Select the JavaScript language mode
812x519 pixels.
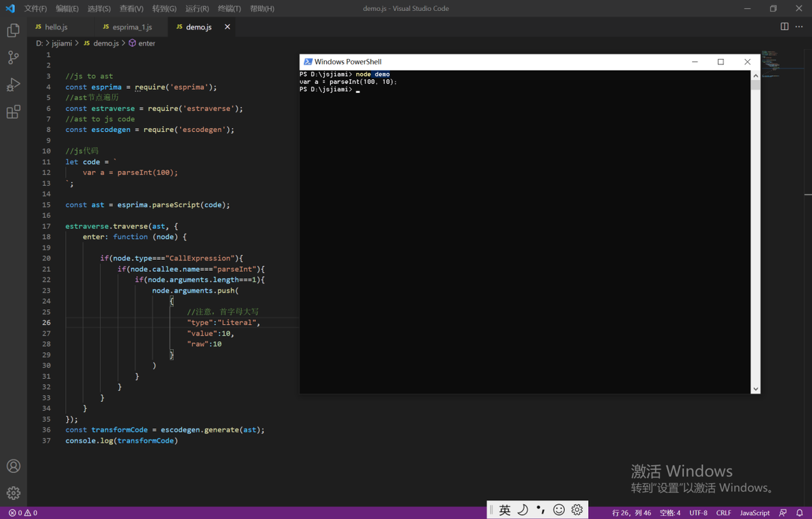click(x=754, y=513)
